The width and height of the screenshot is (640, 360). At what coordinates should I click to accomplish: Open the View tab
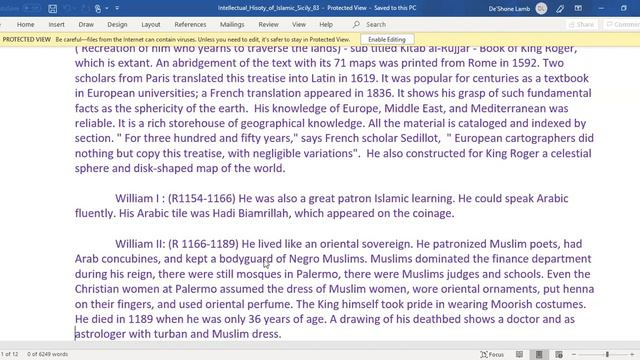point(299,24)
